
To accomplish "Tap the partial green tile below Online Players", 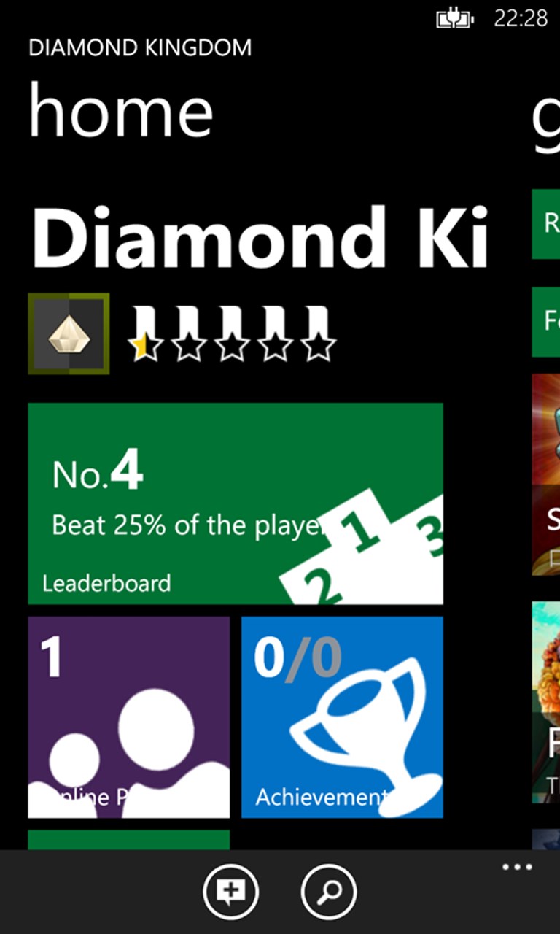I will tap(129, 840).
